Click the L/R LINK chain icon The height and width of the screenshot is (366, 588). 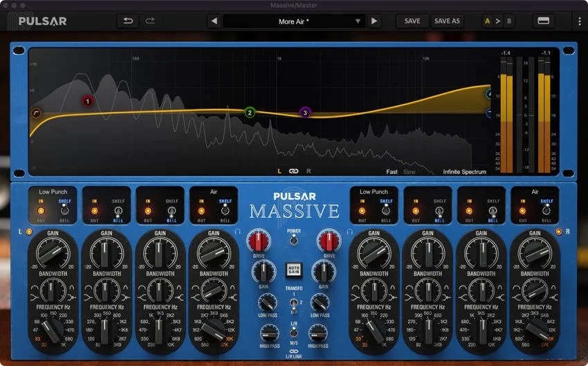click(x=293, y=351)
